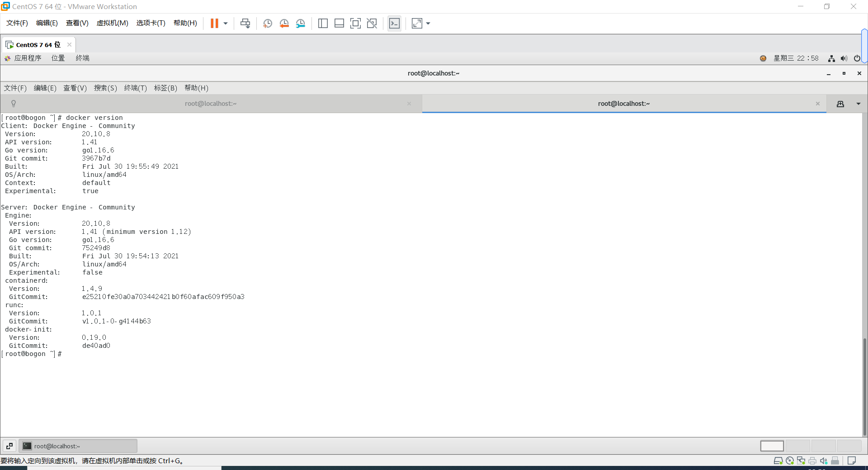The width and height of the screenshot is (868, 470).
Task: Open the power options dropdown beside pause
Action: (226, 24)
